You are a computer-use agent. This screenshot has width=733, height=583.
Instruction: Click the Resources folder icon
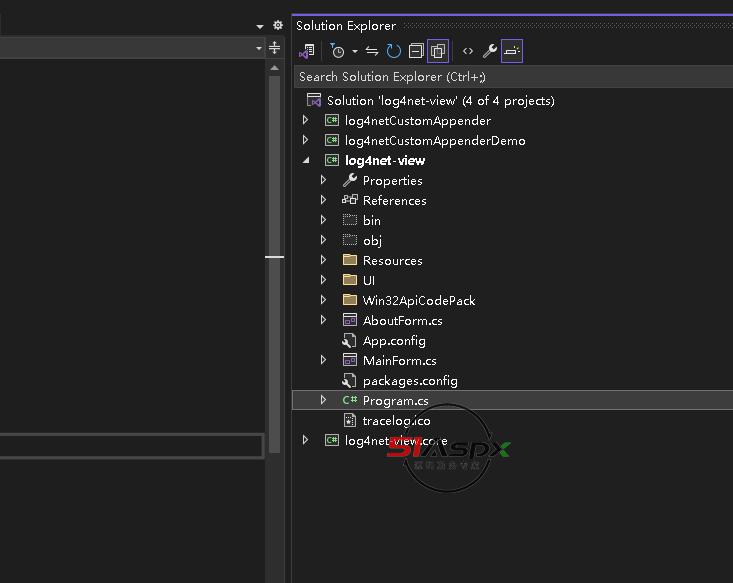point(350,260)
